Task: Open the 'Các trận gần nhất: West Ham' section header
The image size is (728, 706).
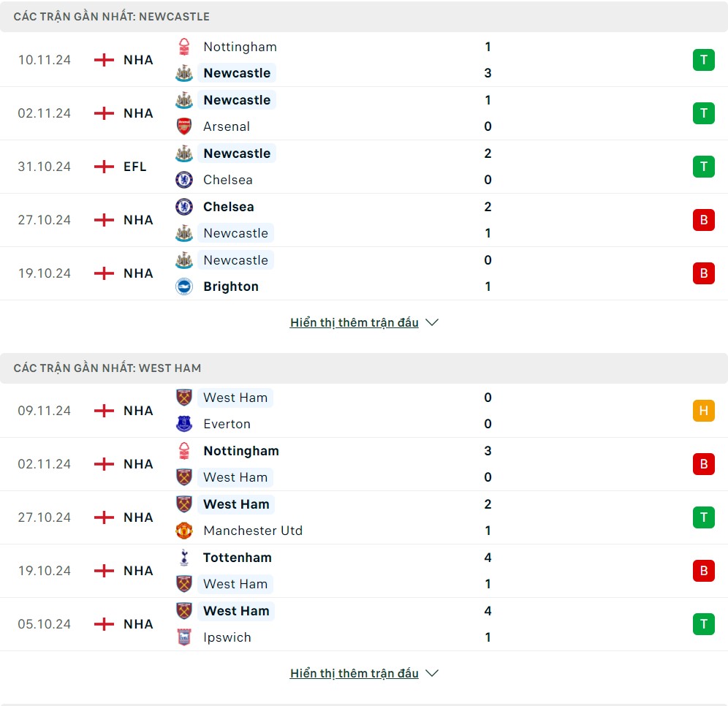Action: (x=107, y=368)
